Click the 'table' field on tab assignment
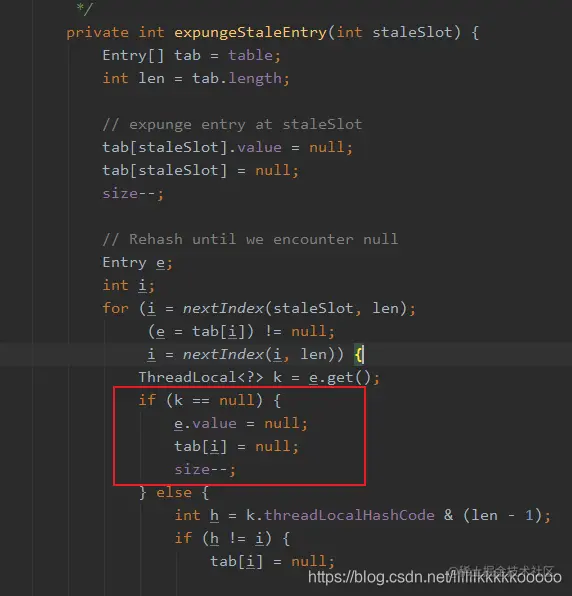This screenshot has width=572, height=596. tap(250, 55)
